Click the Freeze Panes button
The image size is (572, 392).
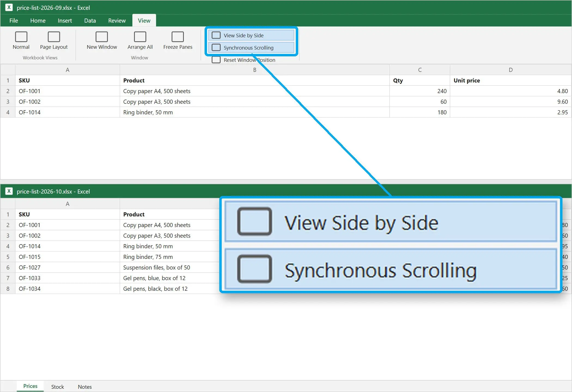[178, 41]
